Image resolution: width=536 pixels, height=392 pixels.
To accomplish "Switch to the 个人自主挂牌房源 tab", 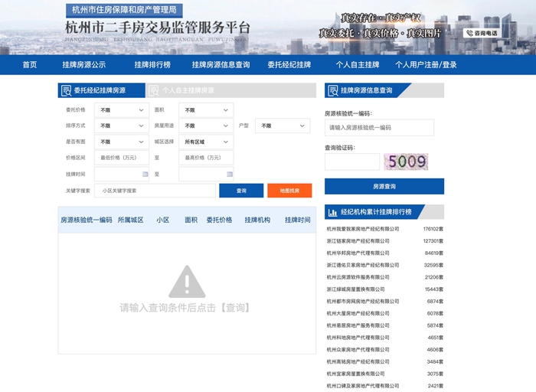I will point(230,90).
